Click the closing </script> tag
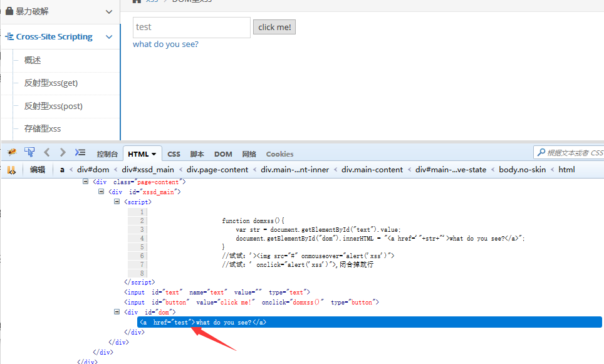 [x=140, y=283]
